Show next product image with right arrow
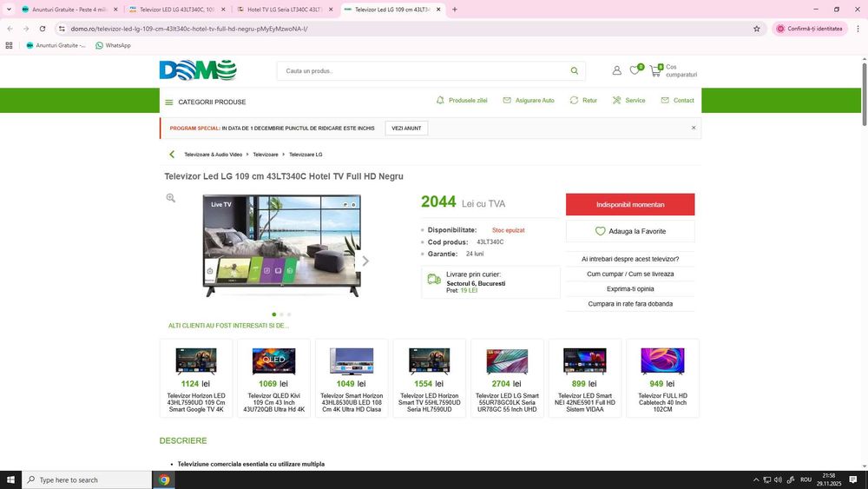The height and width of the screenshot is (489, 868). click(365, 261)
